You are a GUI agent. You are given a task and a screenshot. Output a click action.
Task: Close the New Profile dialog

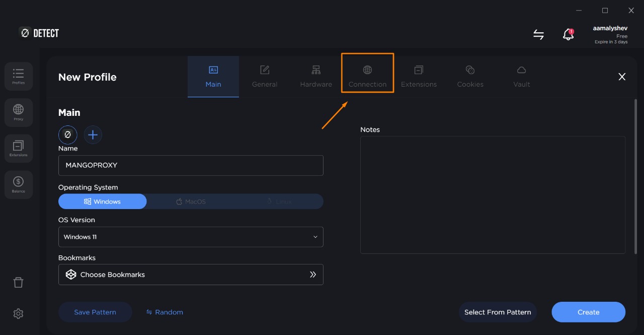pyautogui.click(x=622, y=77)
